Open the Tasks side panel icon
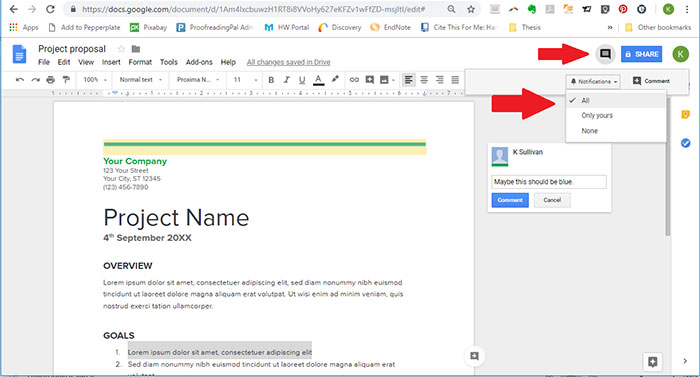The width and height of the screenshot is (700, 377). [685, 143]
